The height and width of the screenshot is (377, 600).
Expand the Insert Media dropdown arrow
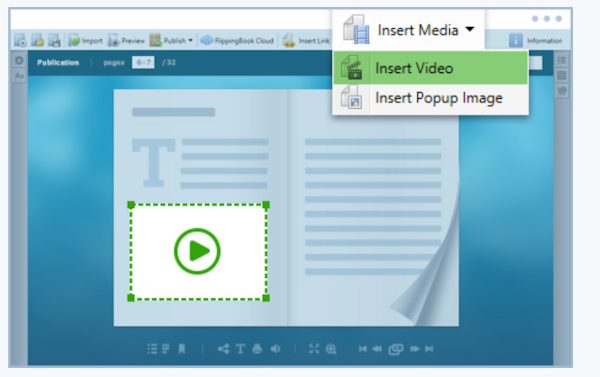click(x=470, y=29)
